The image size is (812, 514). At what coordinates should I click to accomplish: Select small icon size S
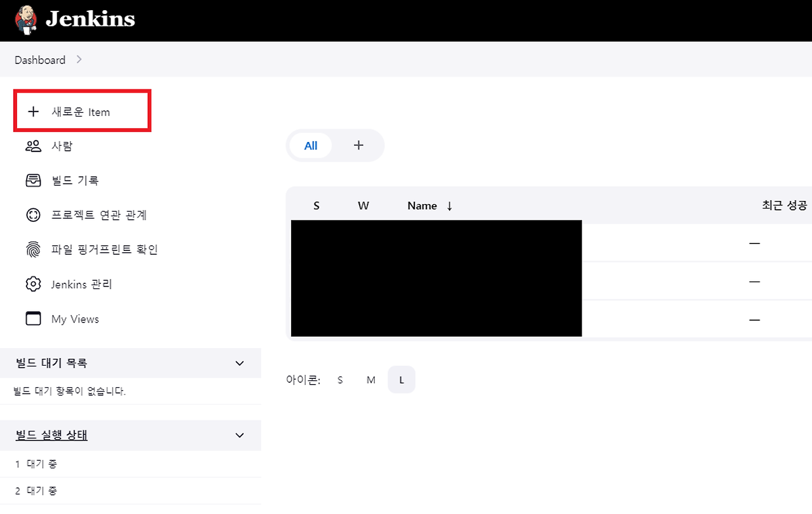tap(340, 379)
